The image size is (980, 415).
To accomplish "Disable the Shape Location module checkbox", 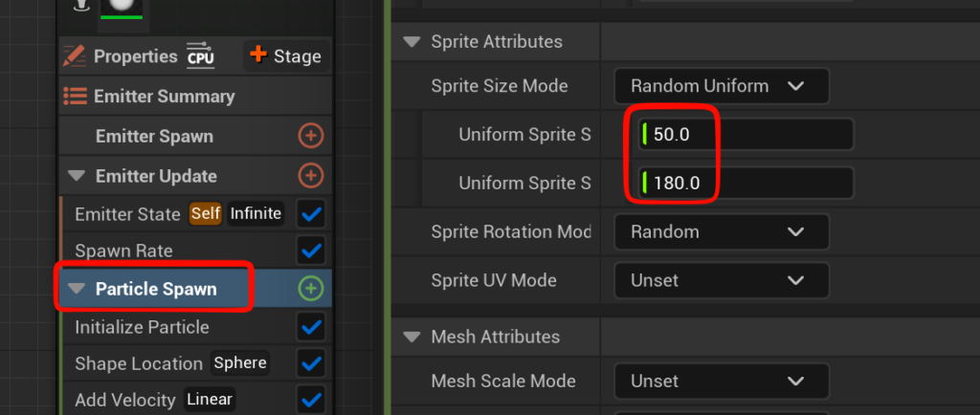I will coord(311,363).
